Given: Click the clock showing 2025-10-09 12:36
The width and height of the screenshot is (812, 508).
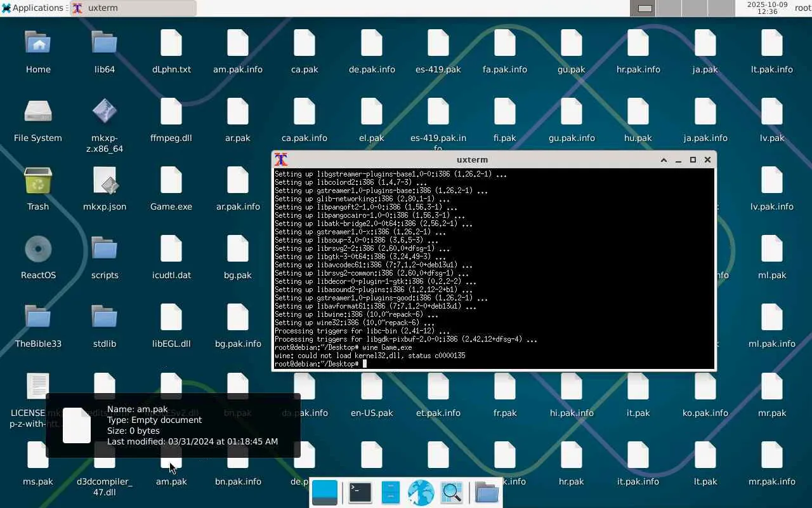Looking at the screenshot, I should click(767, 8).
